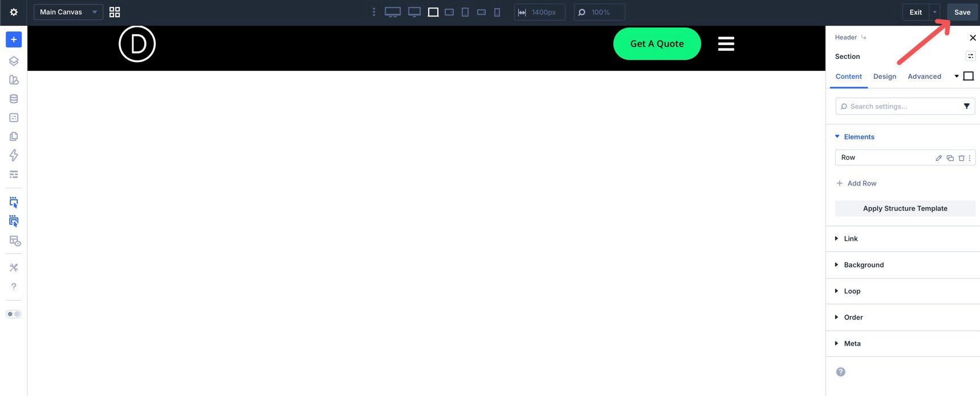Select the Row element
980x396 pixels.
(905, 157)
